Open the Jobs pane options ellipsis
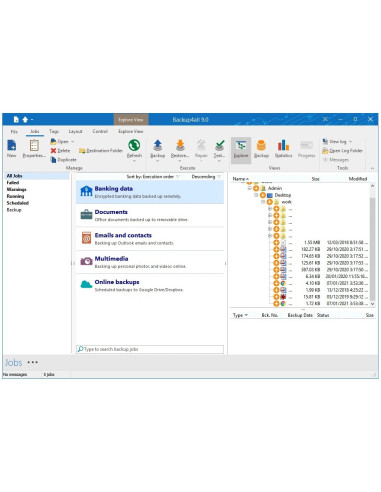The image size is (381, 492). tap(33, 362)
